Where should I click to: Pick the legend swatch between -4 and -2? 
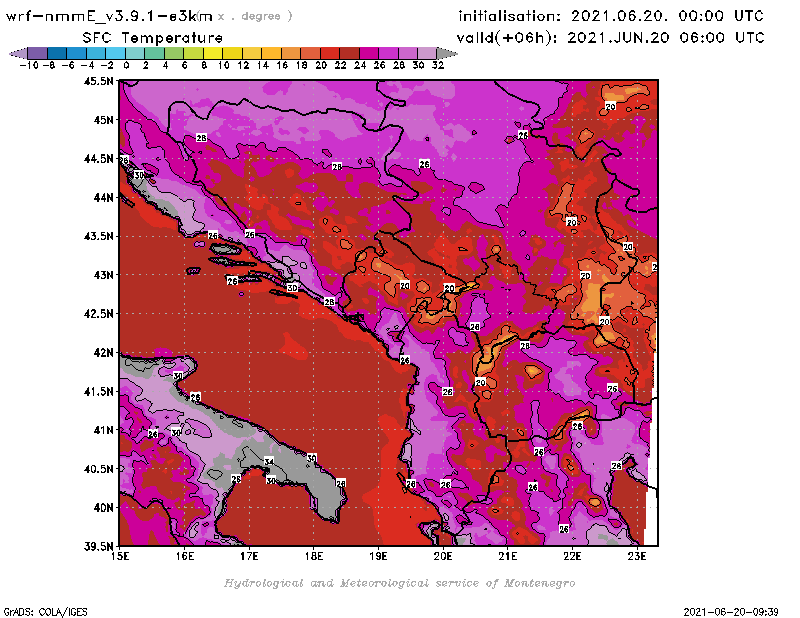96,53
